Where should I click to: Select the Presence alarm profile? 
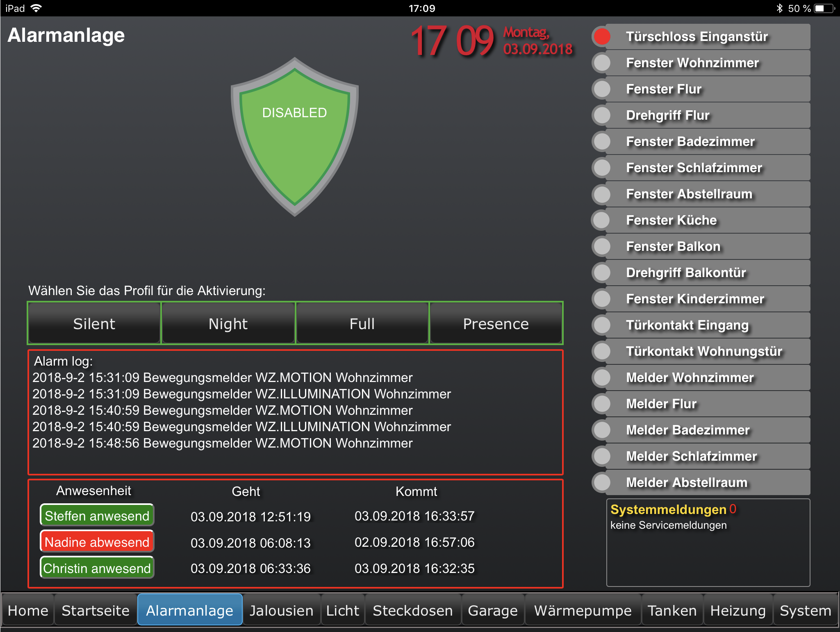point(496,324)
